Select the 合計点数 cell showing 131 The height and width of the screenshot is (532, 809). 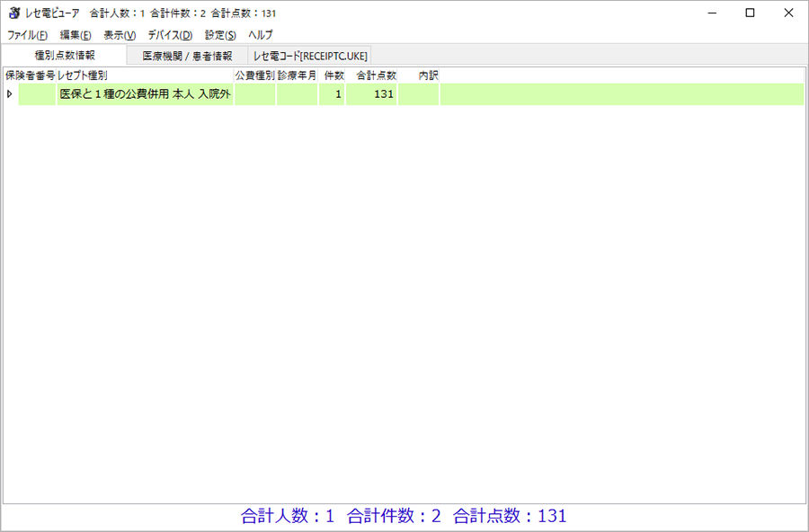[x=372, y=94]
